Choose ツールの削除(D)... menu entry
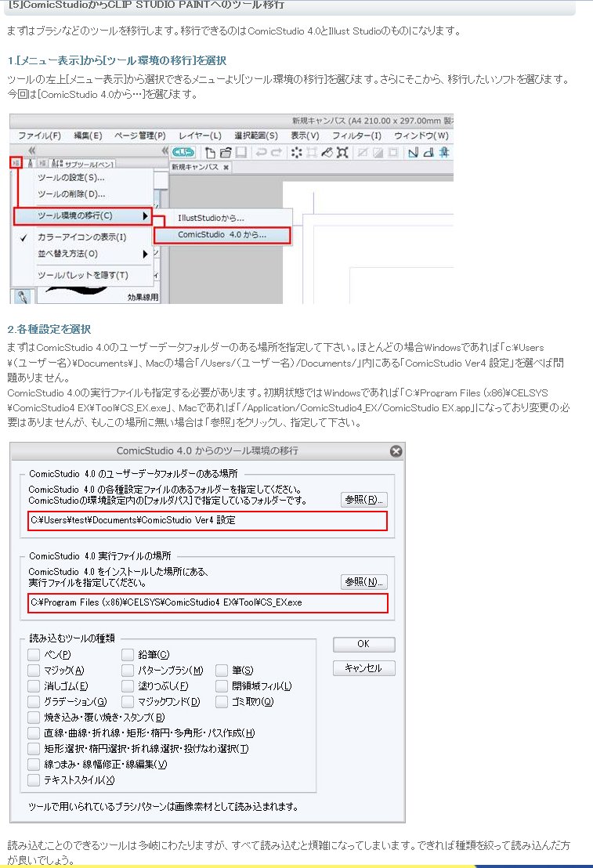The width and height of the screenshot is (593, 868). (x=82, y=194)
